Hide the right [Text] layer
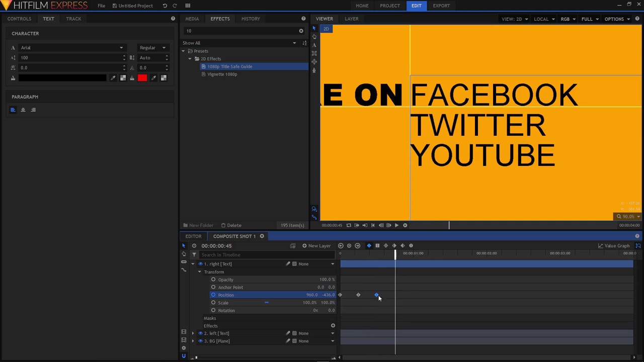The height and width of the screenshot is (362, 644). (200, 264)
